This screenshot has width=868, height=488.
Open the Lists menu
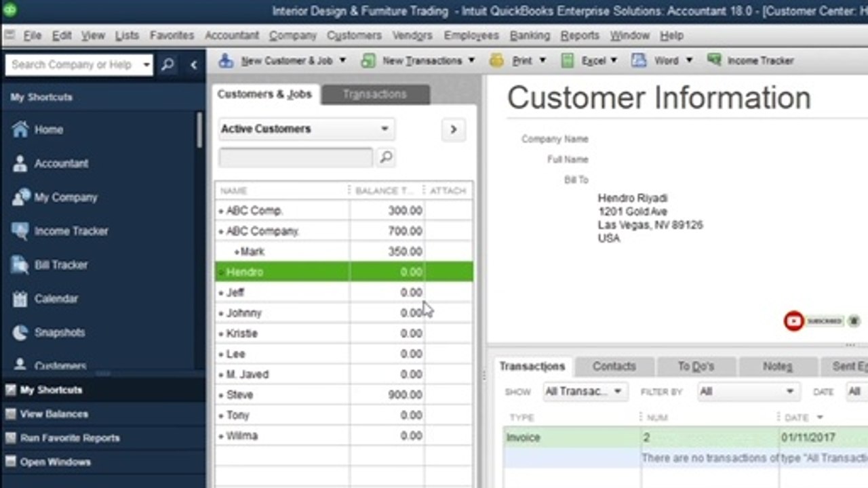pyautogui.click(x=126, y=35)
